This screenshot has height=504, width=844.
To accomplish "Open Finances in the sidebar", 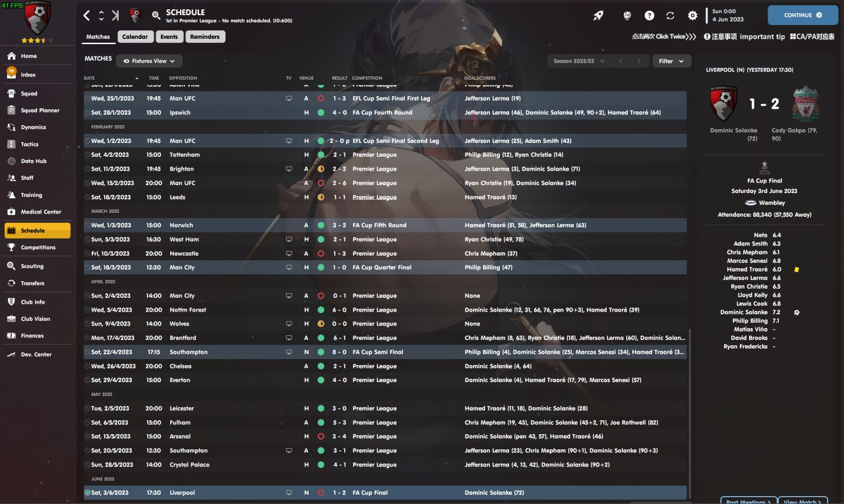I will click(38, 336).
